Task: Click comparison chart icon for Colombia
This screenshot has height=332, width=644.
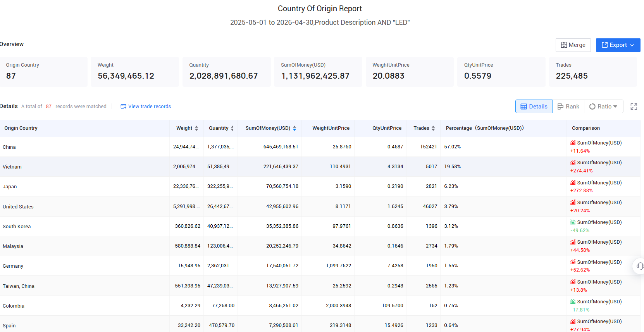Action: click(573, 301)
